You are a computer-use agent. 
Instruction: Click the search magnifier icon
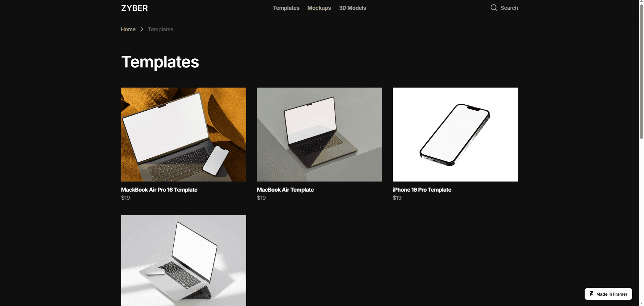pyautogui.click(x=494, y=8)
